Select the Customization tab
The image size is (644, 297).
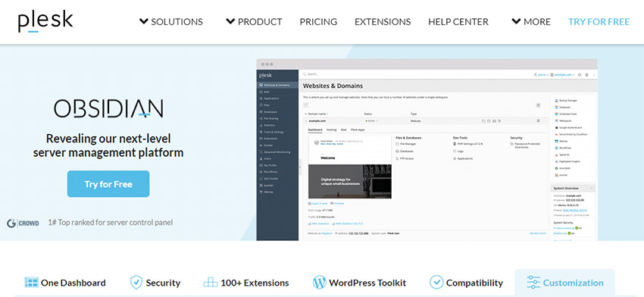pos(564,283)
